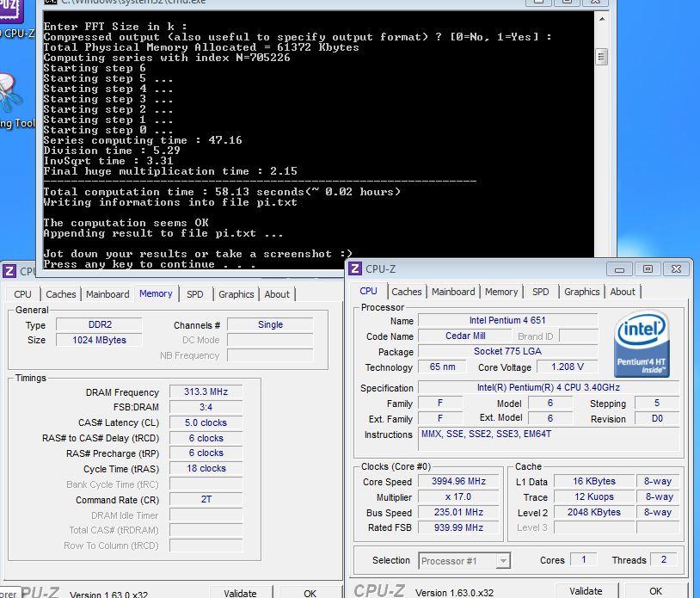Viewport: 700px width, 598px height.
Task: Click the D0 revision value
Action: 657,419
